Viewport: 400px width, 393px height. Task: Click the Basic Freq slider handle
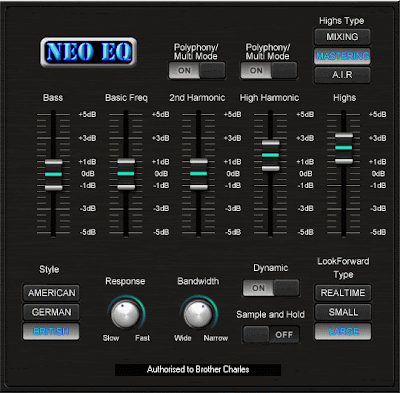126,174
